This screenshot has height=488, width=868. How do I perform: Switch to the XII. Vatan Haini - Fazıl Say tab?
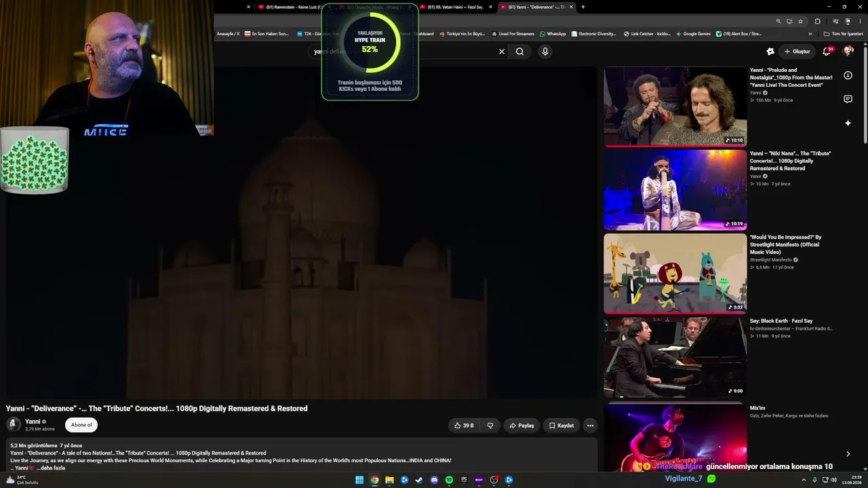pos(456,7)
